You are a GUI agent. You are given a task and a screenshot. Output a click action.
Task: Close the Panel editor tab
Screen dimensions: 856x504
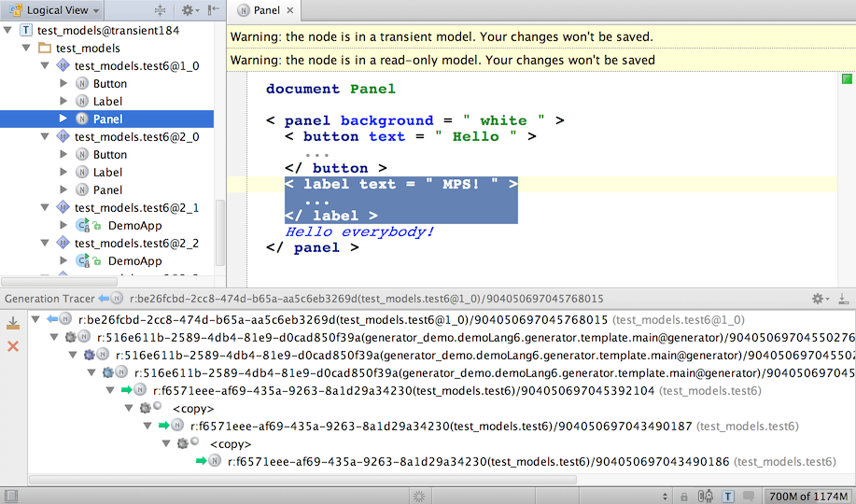pos(290,11)
